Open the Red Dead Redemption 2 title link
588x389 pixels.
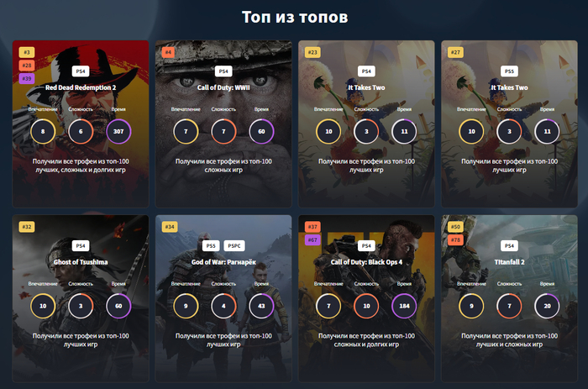point(81,87)
